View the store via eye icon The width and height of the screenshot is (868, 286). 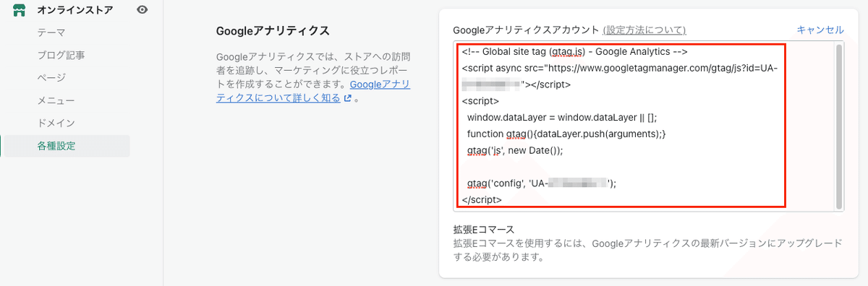[142, 10]
